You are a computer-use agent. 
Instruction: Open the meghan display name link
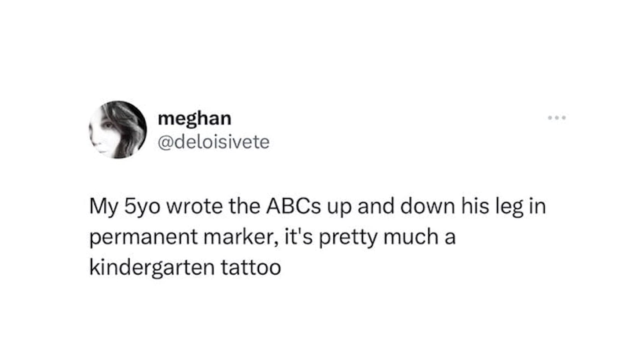pos(194,119)
